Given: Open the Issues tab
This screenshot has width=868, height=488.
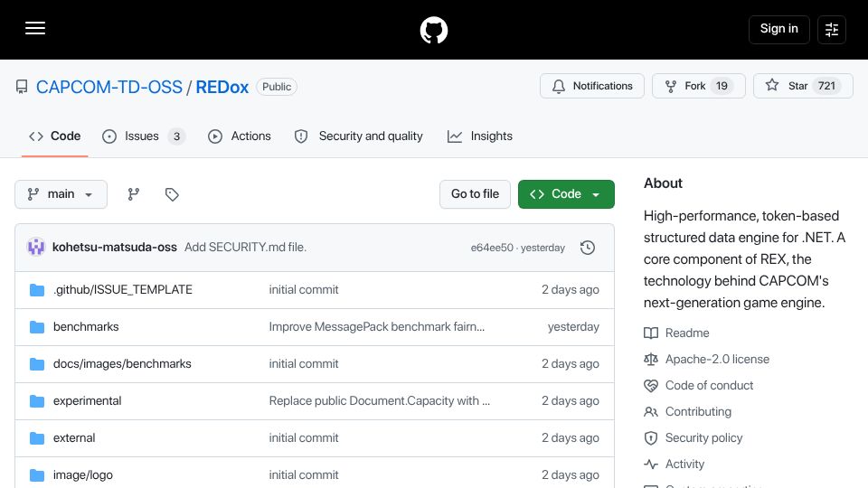Looking at the screenshot, I should (x=144, y=136).
